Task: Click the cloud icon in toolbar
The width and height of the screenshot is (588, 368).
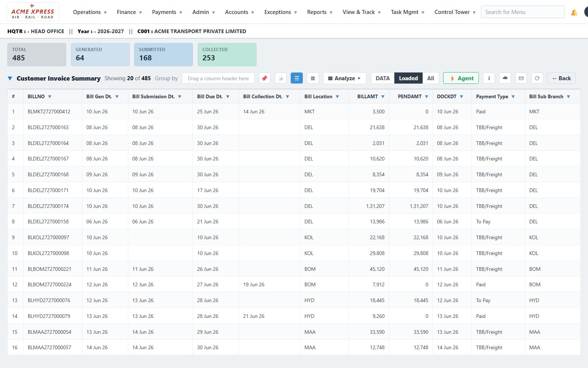Action: [x=505, y=78]
